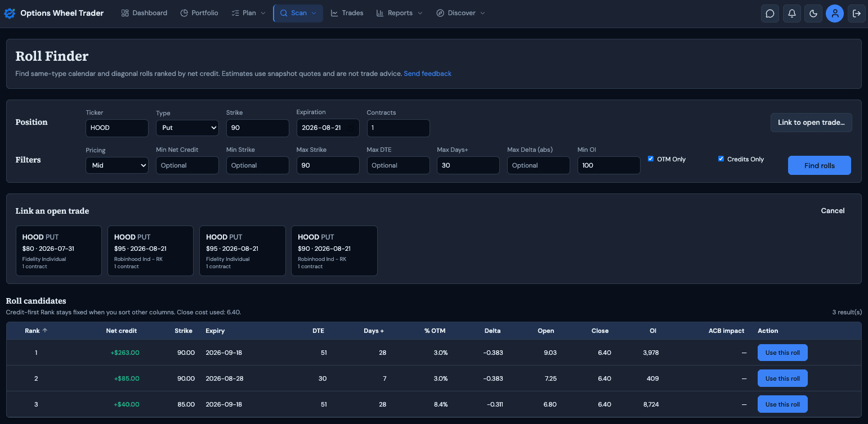Go to the Portfolio page

point(199,13)
